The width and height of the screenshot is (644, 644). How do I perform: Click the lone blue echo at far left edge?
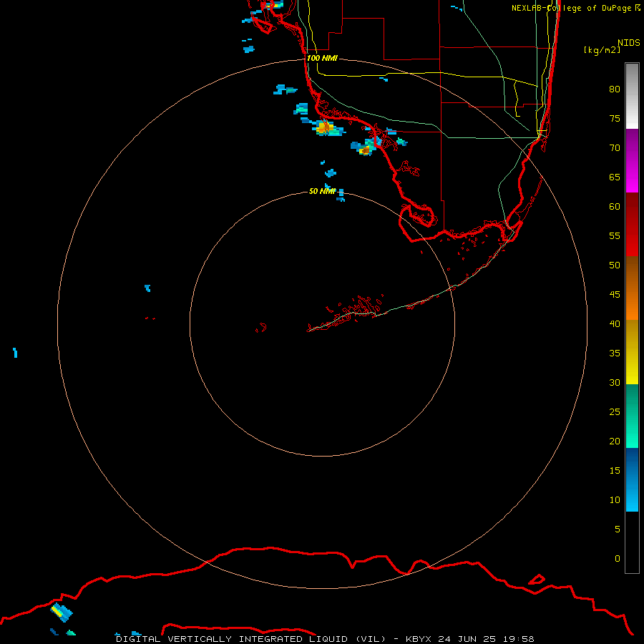point(15,353)
